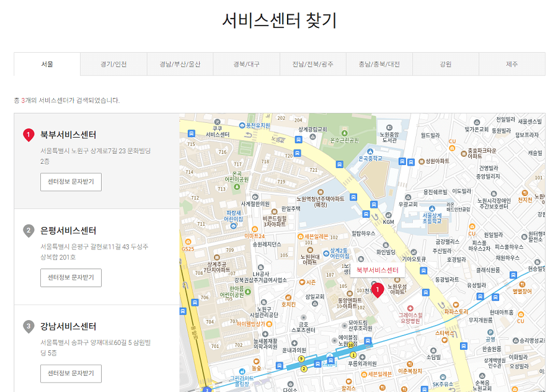
Task: Switch to the 충남/충북/대전 tab
Action: 379,64
